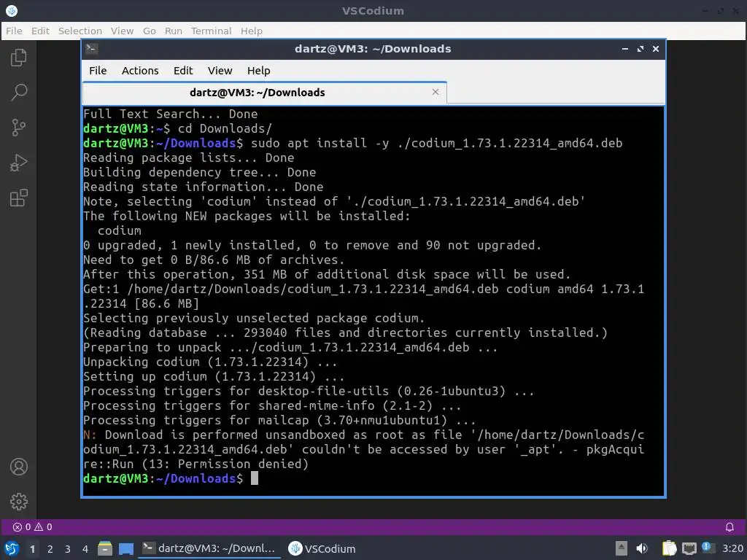Open Run and Debug view in VSCodium
747x560 pixels.
pos(18,163)
